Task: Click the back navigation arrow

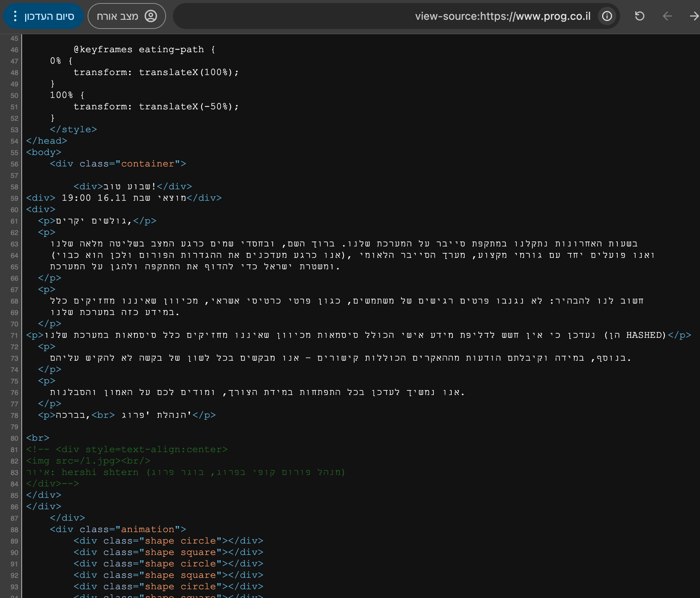Action: point(667,16)
